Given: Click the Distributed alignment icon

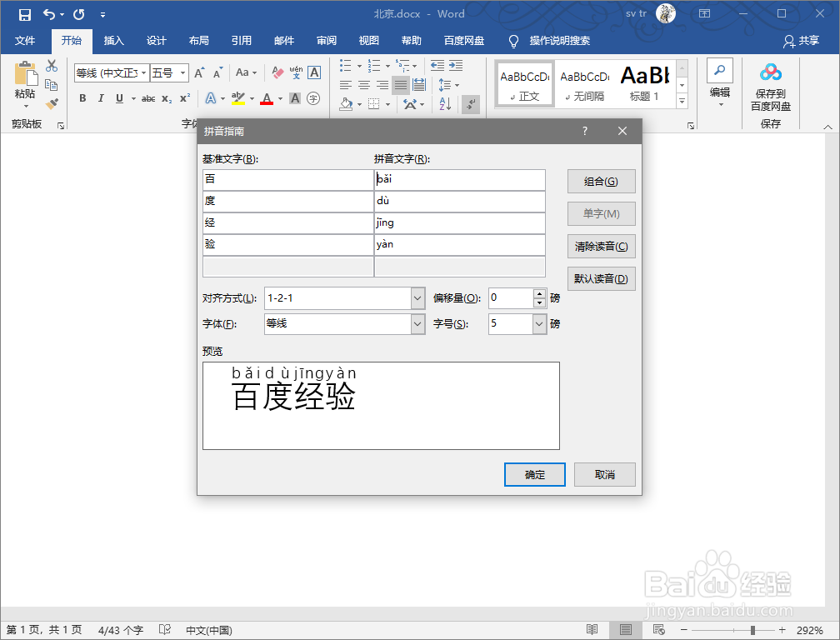Looking at the screenshot, I should click(419, 85).
